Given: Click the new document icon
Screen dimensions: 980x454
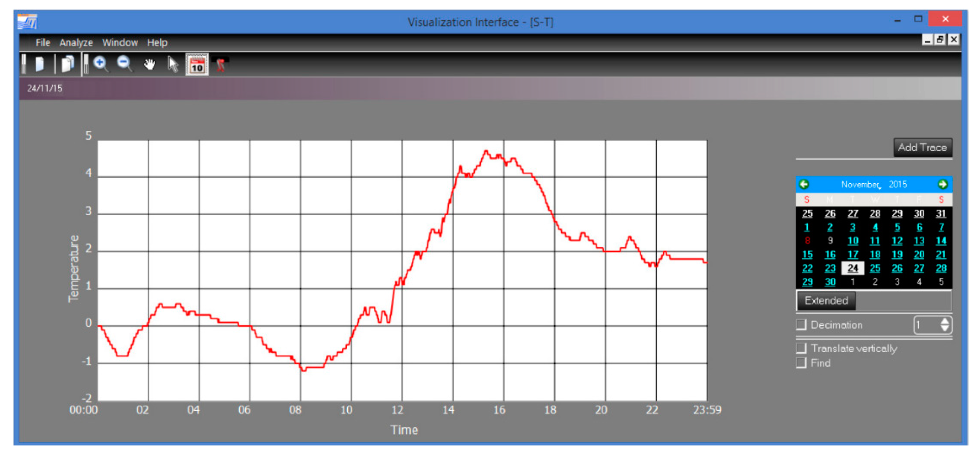Looking at the screenshot, I should pyautogui.click(x=40, y=64).
